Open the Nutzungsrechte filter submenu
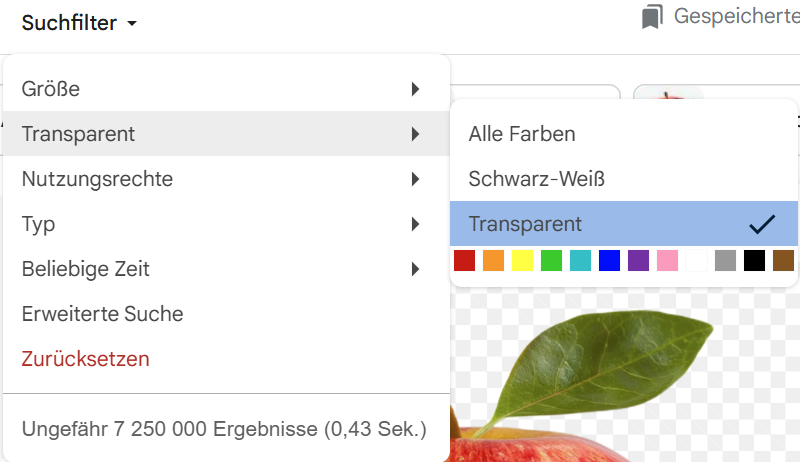 tap(97, 179)
